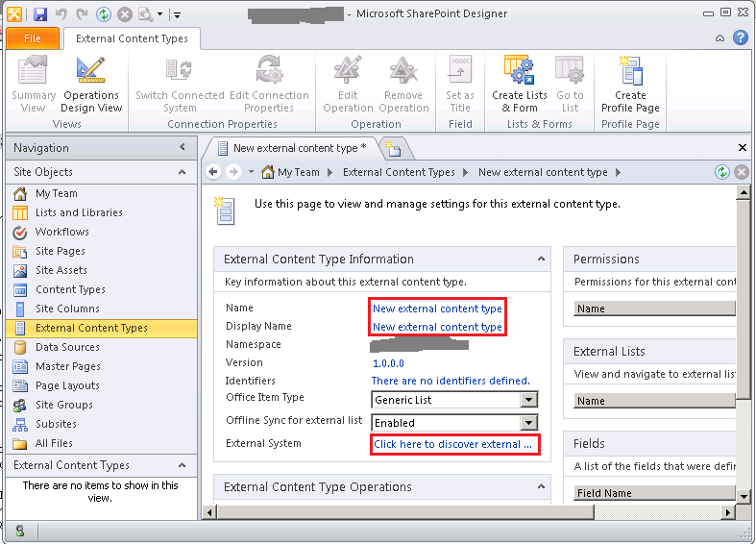Image resolution: width=756 pixels, height=544 pixels.
Task: Collapse the Site Objects section
Action: coord(182,172)
